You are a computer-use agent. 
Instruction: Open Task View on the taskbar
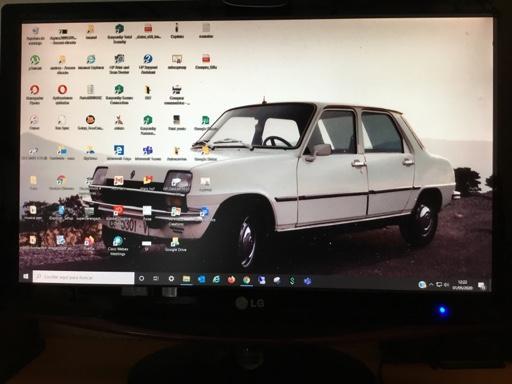156,278
